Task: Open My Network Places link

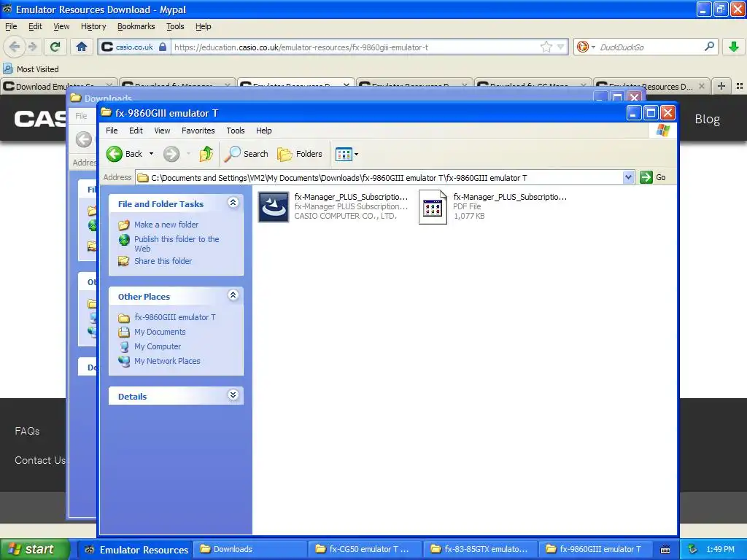Action: [x=167, y=361]
